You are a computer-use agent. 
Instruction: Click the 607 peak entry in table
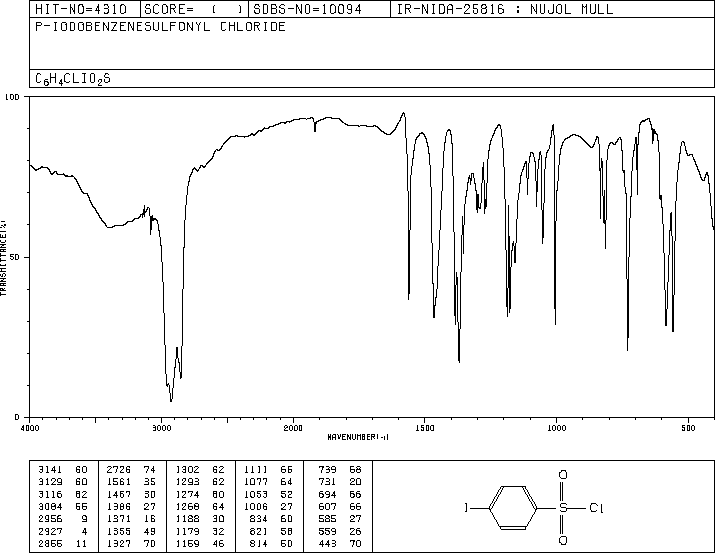[340, 506]
